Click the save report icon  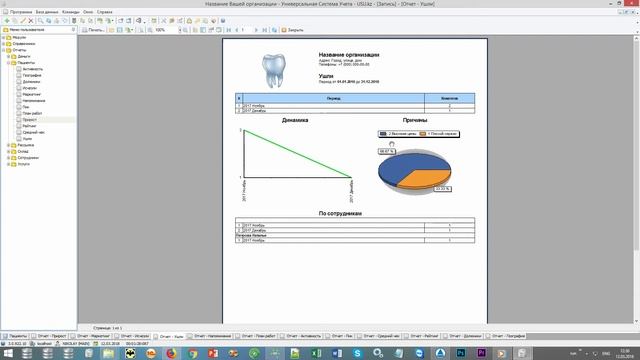119,30
